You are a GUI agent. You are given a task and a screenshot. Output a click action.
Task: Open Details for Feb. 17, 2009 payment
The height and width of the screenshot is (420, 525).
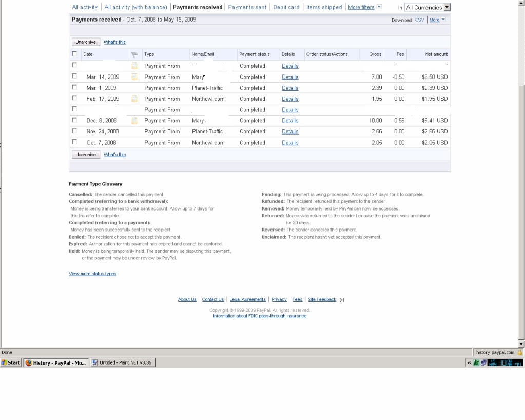290,99
